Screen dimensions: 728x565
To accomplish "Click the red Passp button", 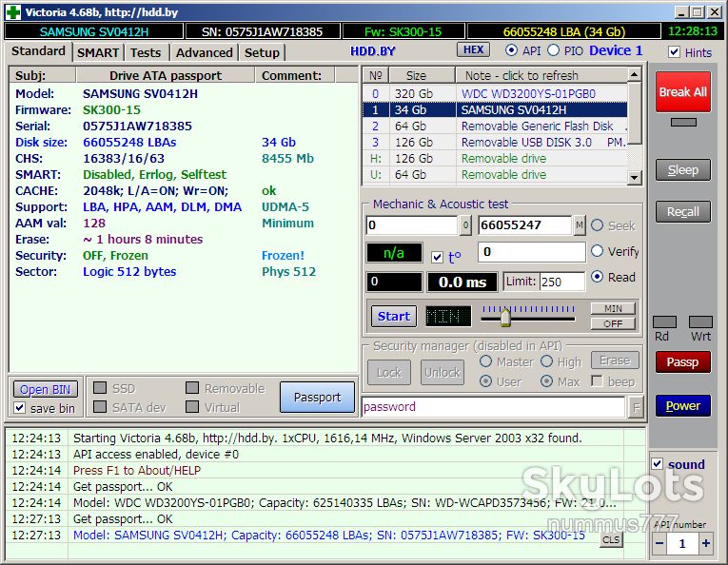I will pos(683,361).
